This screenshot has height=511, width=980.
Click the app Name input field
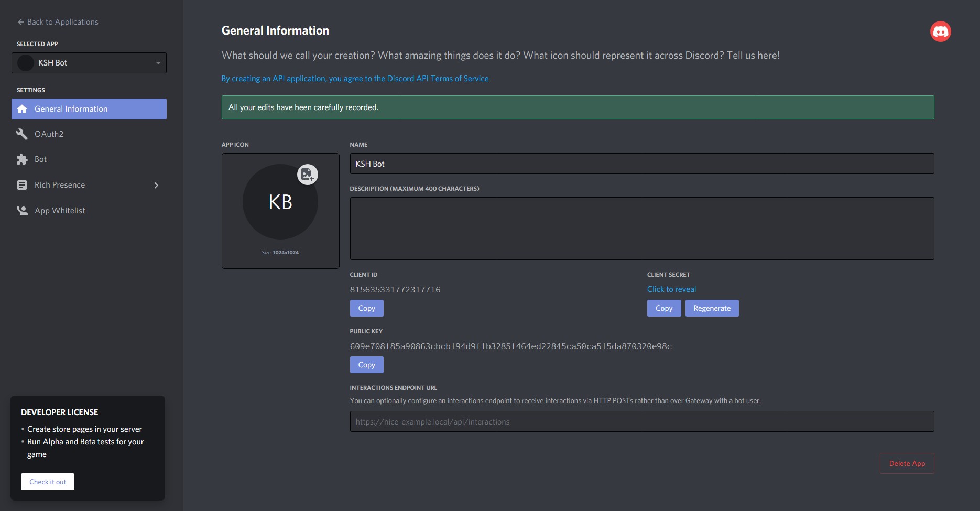pyautogui.click(x=642, y=164)
